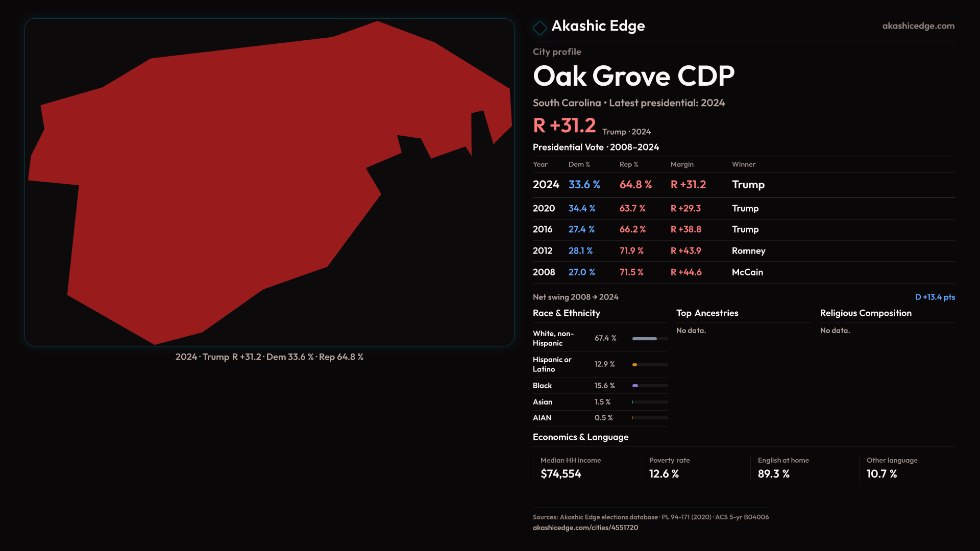Click the Poverty rate 12.6 % card
Image resolution: width=980 pixels, height=551 pixels.
coord(669,468)
